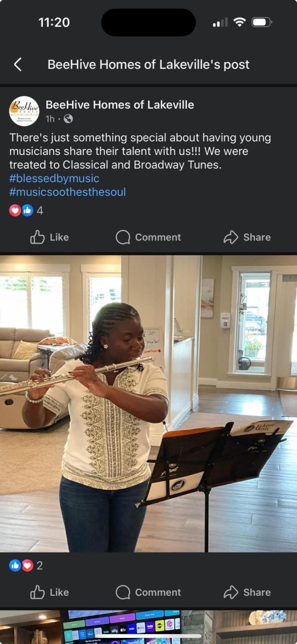Tap the battery indicator in the status bar

point(262,22)
